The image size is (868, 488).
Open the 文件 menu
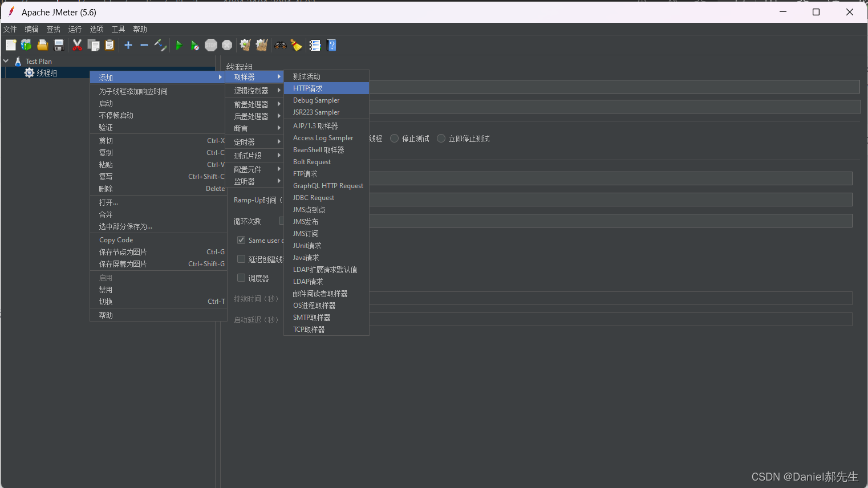click(10, 29)
